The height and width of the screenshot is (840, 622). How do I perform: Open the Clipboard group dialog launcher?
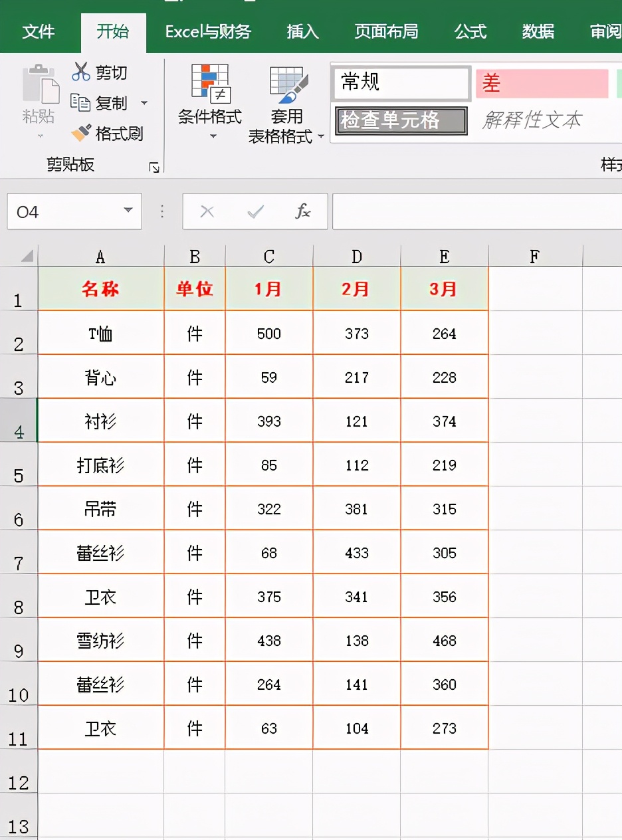[154, 167]
